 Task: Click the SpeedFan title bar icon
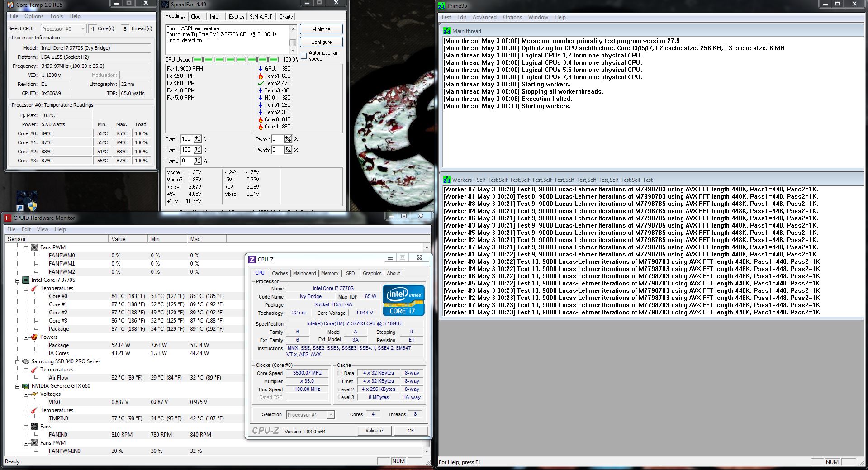click(x=166, y=5)
